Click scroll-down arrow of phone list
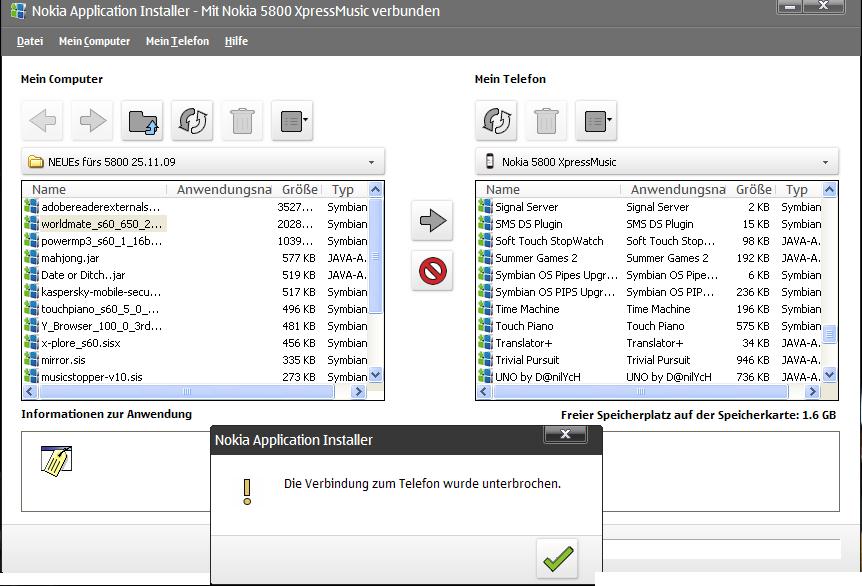Screen dimensions: 862x586 (830, 375)
